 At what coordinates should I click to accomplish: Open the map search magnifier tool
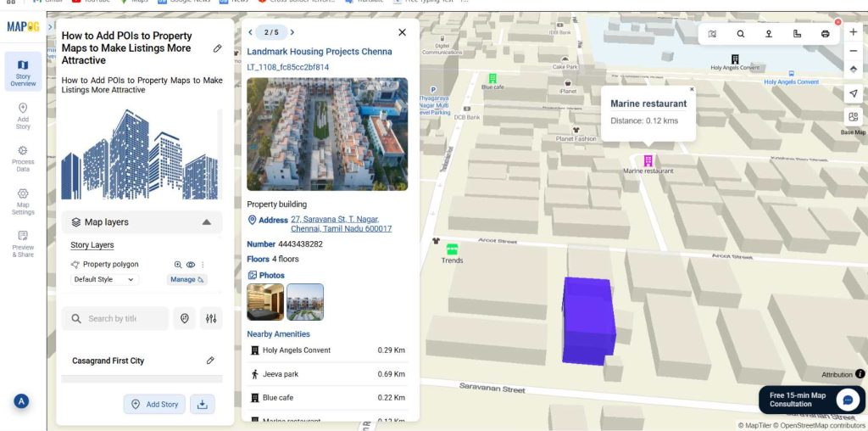(740, 34)
